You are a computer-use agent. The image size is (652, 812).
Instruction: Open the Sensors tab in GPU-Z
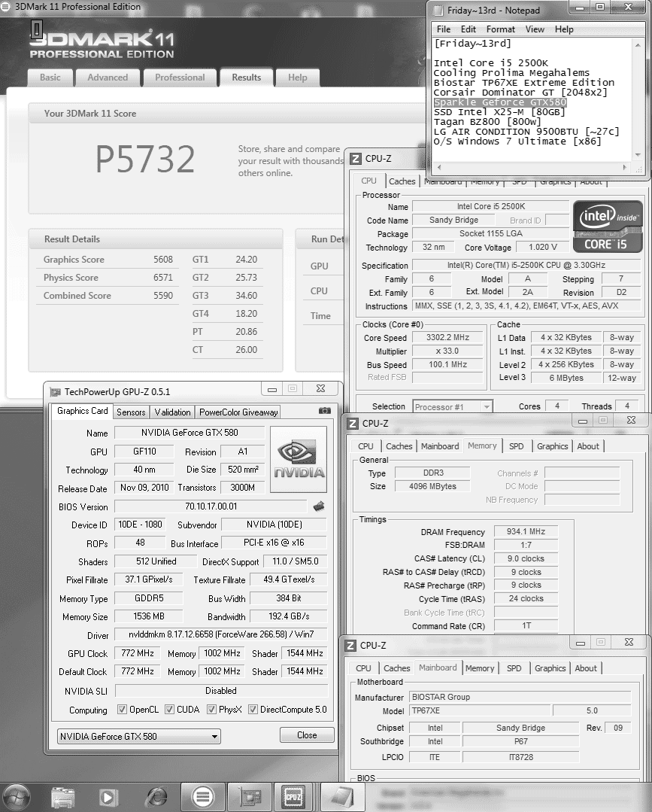tap(131, 412)
